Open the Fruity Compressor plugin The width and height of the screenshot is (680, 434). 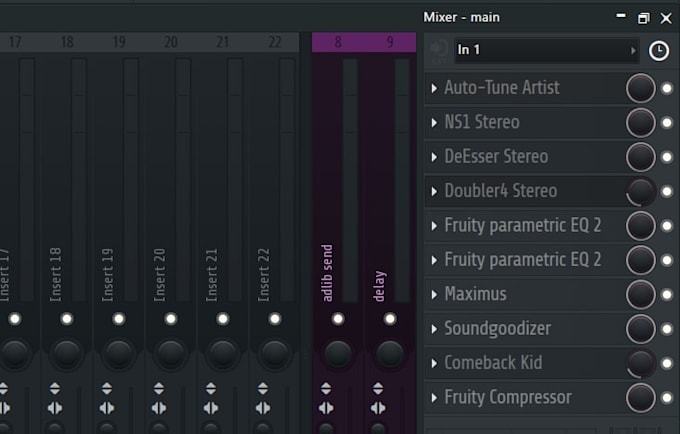click(x=508, y=397)
